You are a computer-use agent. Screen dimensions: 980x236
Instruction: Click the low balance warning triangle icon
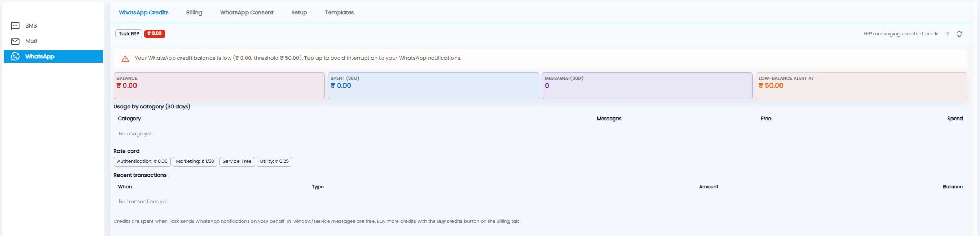pyautogui.click(x=125, y=59)
